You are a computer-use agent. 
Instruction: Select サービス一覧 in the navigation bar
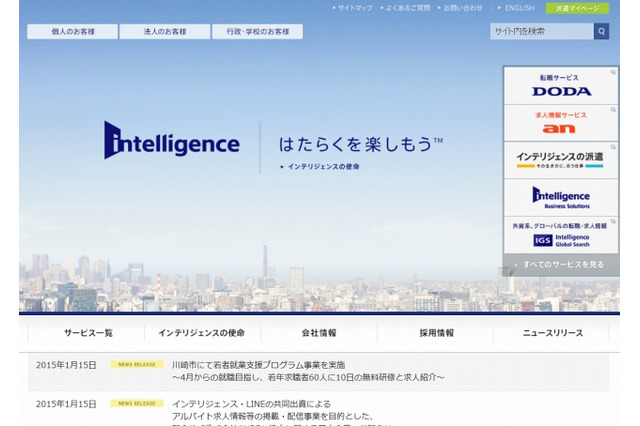click(89, 333)
